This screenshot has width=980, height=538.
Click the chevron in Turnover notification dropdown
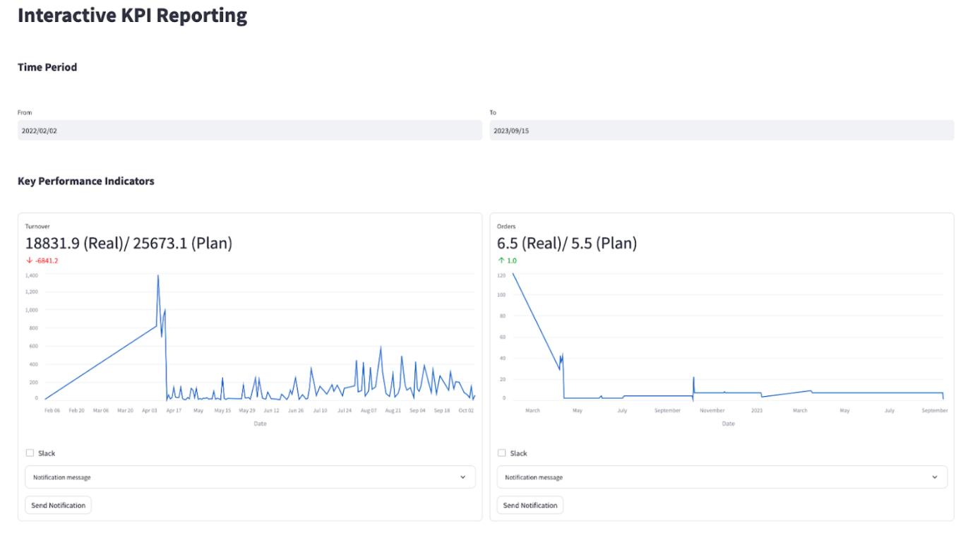tap(462, 477)
